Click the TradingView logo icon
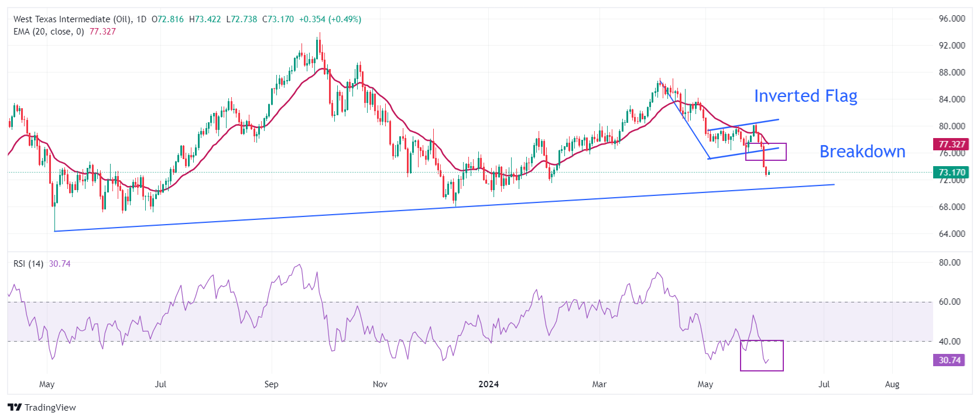 pos(15,407)
